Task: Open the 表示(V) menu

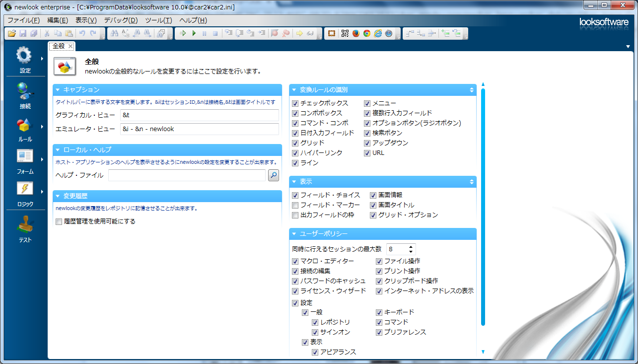Action: pos(86,20)
